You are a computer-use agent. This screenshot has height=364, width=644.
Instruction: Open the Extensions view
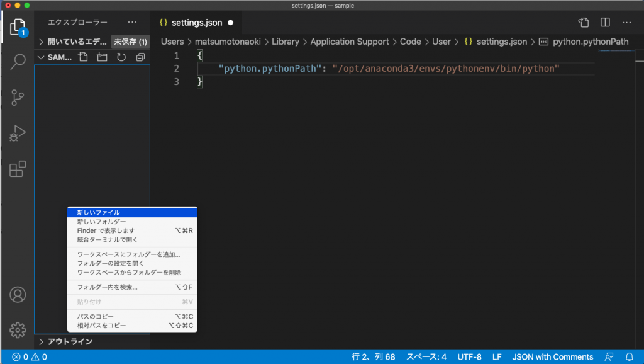[x=18, y=169]
